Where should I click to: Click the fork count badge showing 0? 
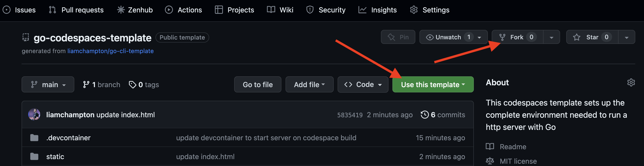[x=531, y=37]
